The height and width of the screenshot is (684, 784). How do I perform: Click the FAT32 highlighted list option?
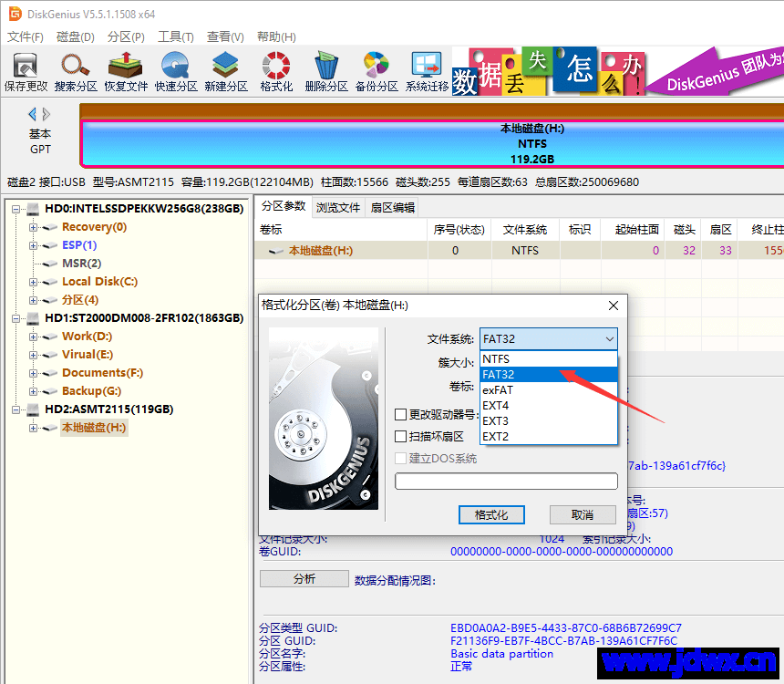tap(549, 374)
